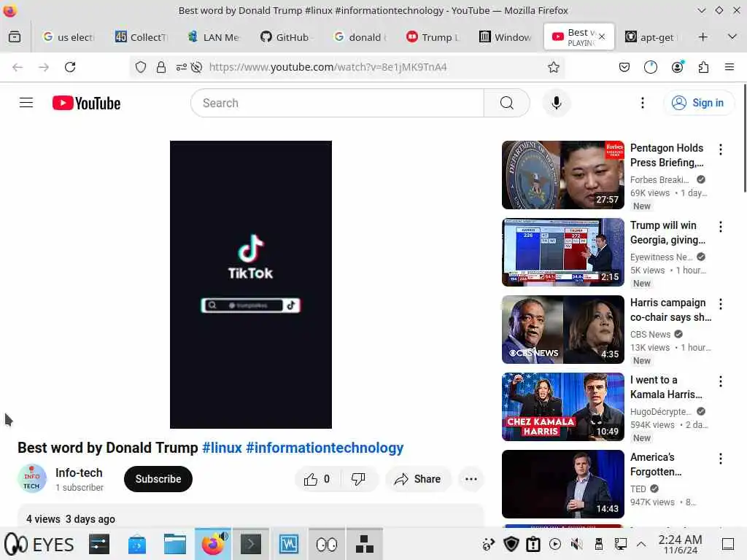This screenshot has width=747, height=560.
Task: Open the Harris campaign co-chair video thumbnail
Action: point(562,330)
